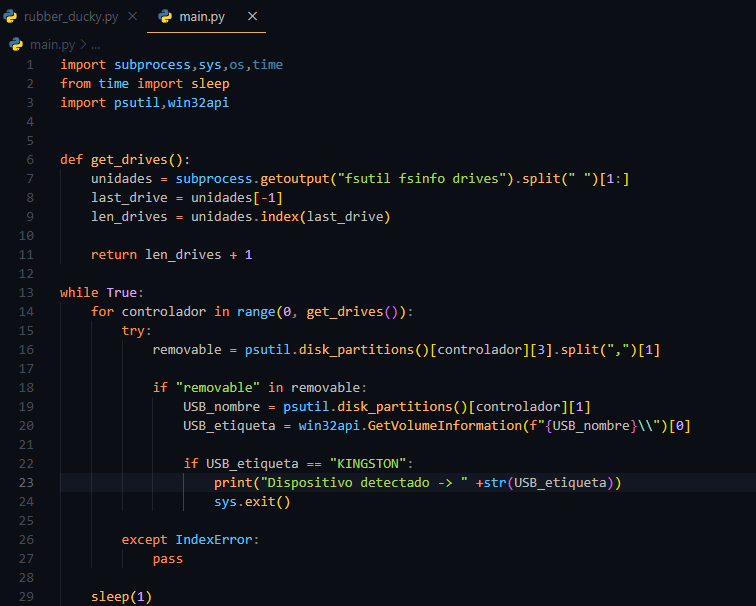Click 'sleep(1)' on line 29
756x606 pixels.
coord(122,597)
